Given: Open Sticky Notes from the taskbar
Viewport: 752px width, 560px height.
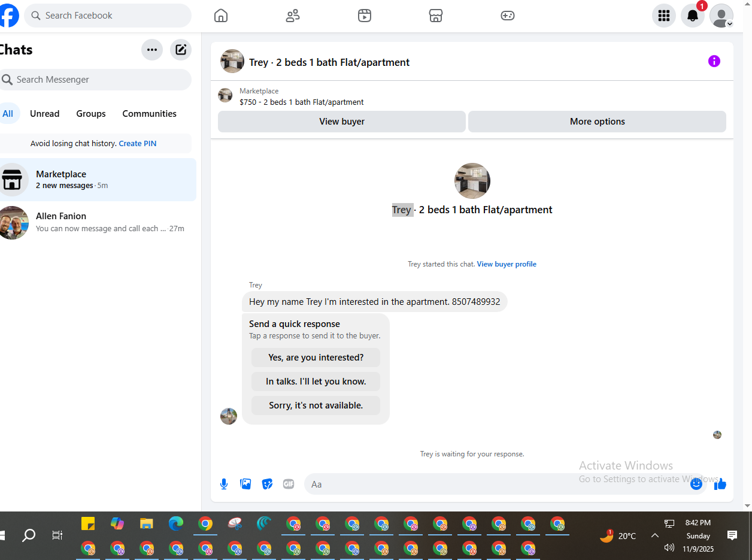Looking at the screenshot, I should [88, 523].
